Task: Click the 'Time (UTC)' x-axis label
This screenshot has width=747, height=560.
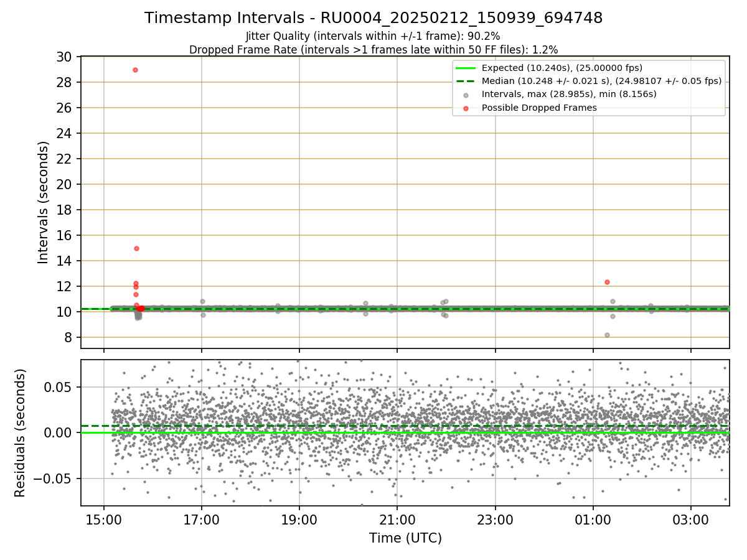Action: pyautogui.click(x=405, y=538)
